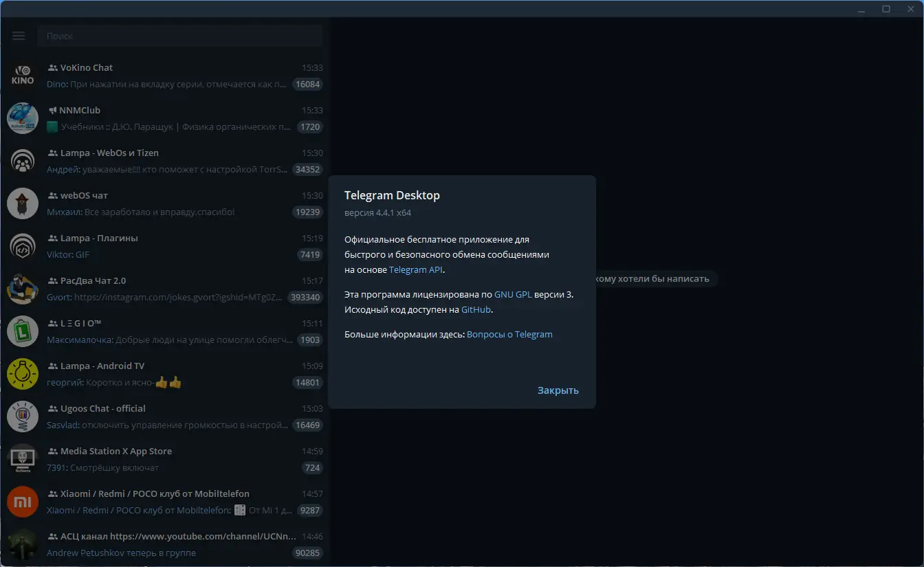Select the 7391: Смотрёшку включат preview
Screen dimensions: 924x567
[x=102, y=468]
